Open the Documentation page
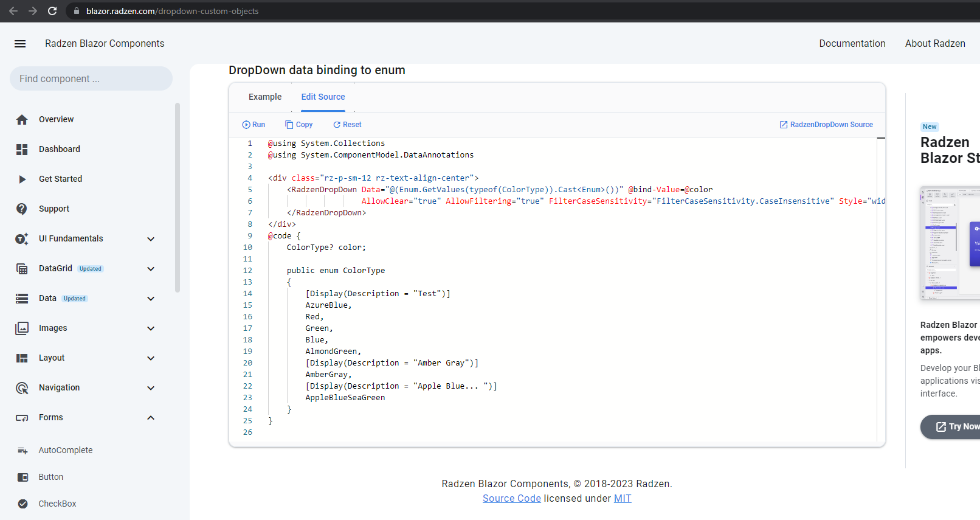The width and height of the screenshot is (980, 520). coord(852,44)
